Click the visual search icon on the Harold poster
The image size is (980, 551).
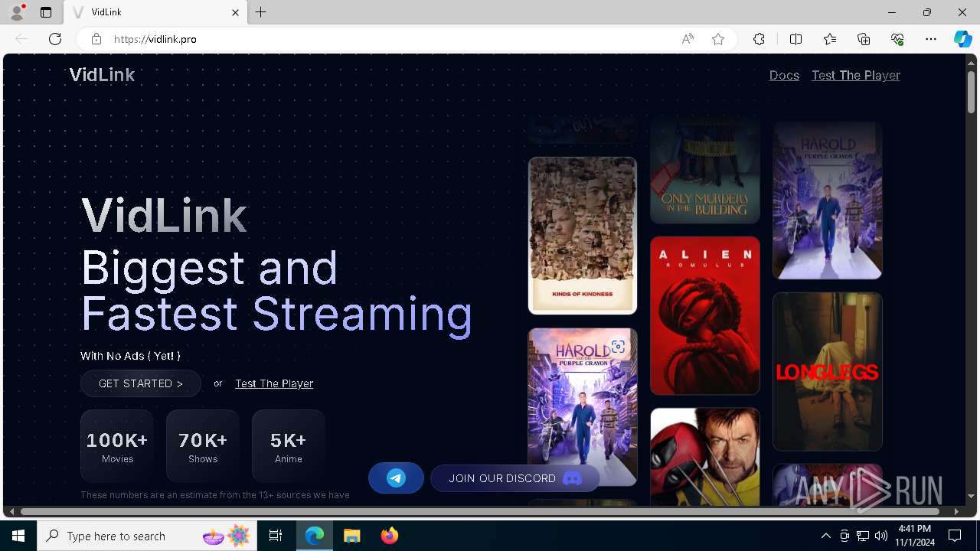[618, 347]
